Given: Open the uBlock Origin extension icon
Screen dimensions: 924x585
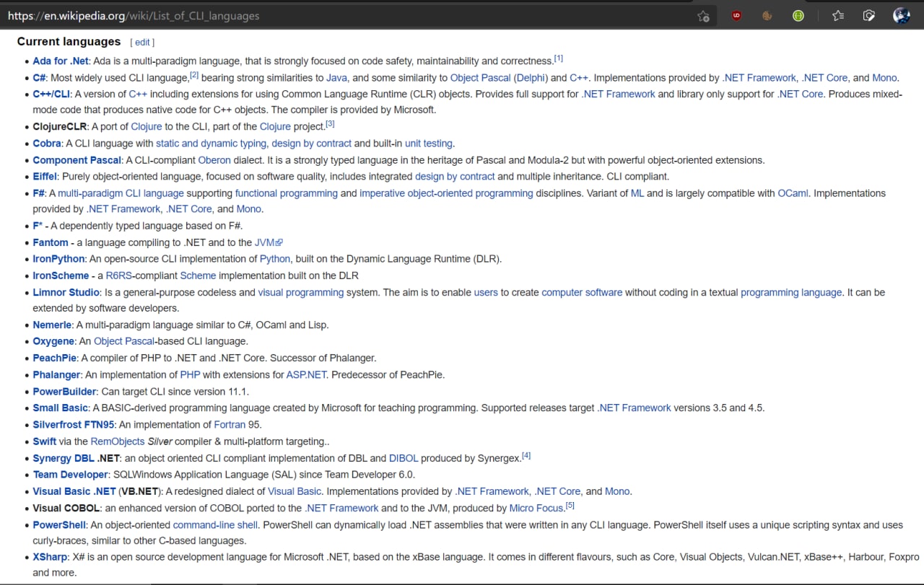Looking at the screenshot, I should tap(736, 15).
